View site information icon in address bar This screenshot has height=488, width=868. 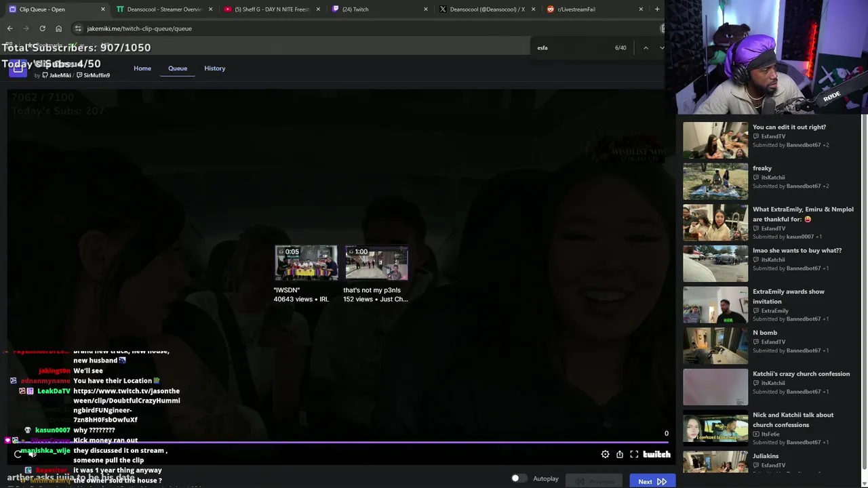click(78, 28)
